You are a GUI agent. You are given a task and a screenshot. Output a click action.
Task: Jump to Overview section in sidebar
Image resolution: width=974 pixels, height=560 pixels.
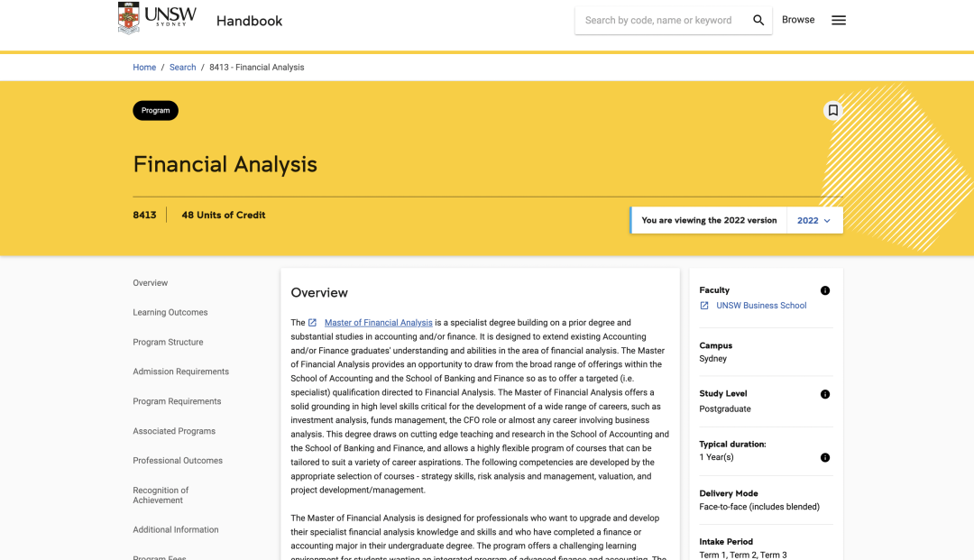(151, 283)
